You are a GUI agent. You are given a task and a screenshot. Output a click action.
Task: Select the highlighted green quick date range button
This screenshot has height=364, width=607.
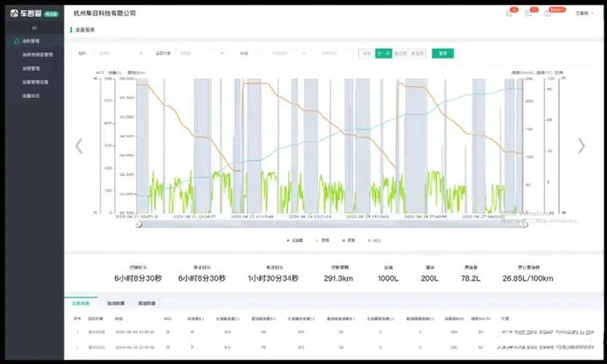point(384,53)
